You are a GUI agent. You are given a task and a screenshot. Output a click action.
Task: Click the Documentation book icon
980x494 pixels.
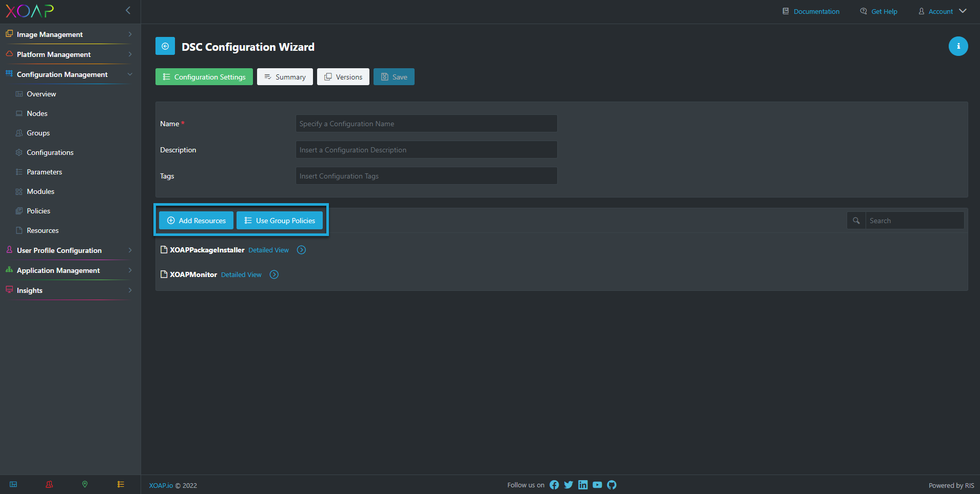786,11
